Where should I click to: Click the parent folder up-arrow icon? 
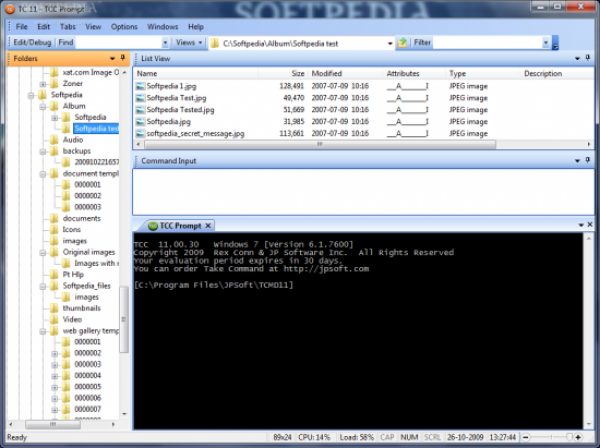tap(403, 43)
